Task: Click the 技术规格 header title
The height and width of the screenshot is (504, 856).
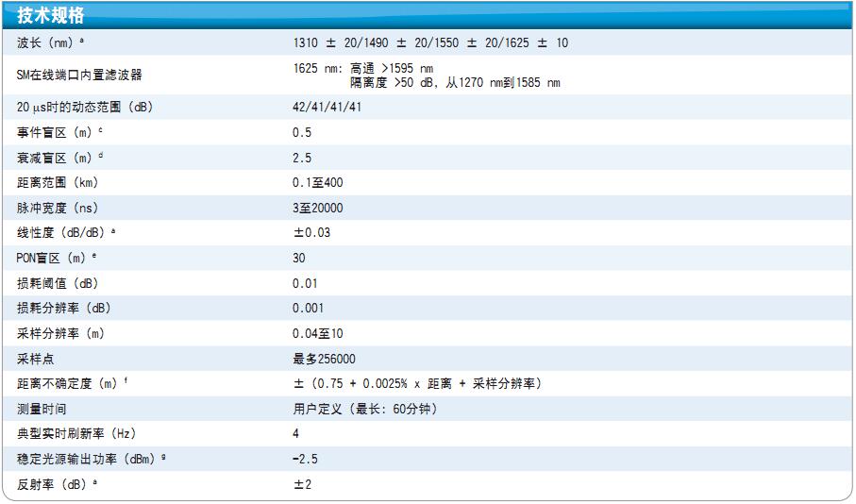Action: 51,16
